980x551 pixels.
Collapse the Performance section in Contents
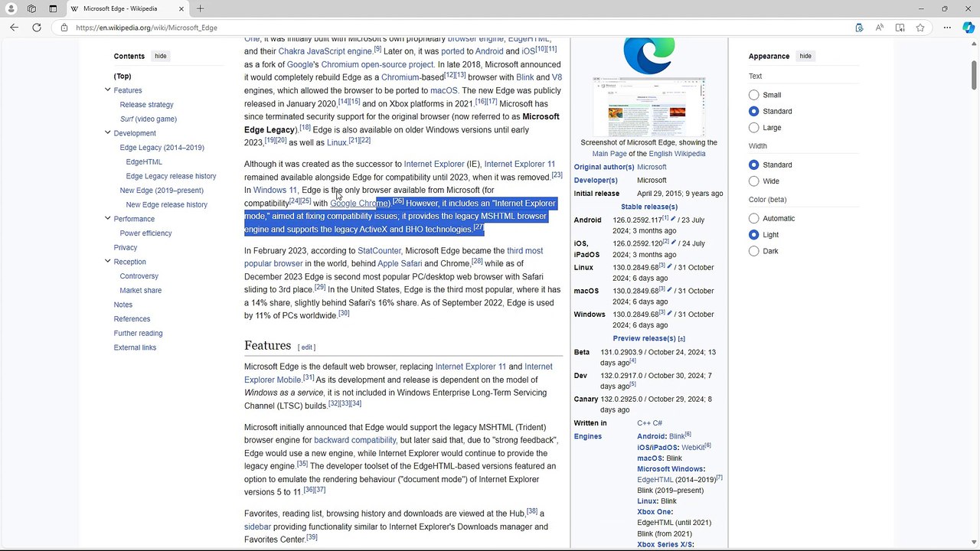coord(107,218)
